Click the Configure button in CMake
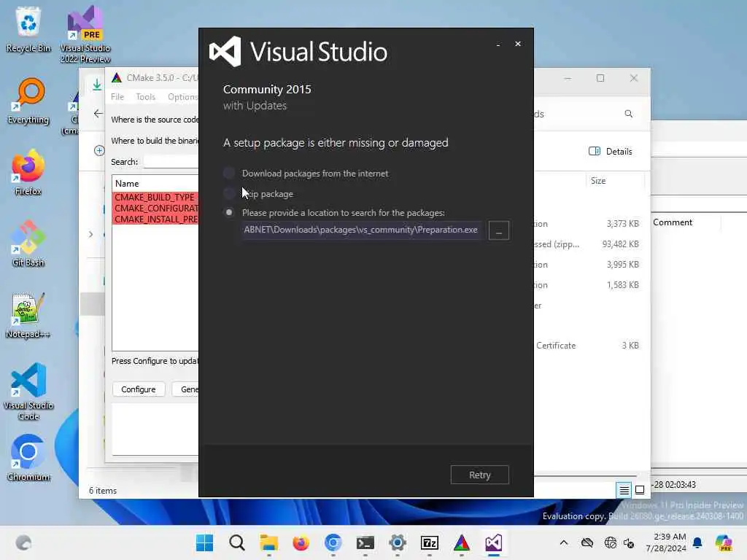The image size is (747, 560). (139, 389)
